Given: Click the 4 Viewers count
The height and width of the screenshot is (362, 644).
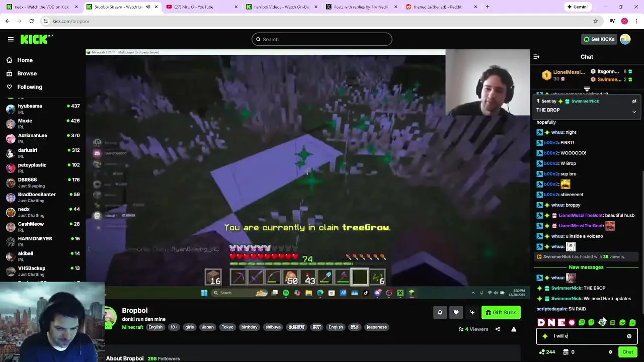Looking at the screenshot, I should (473, 329).
